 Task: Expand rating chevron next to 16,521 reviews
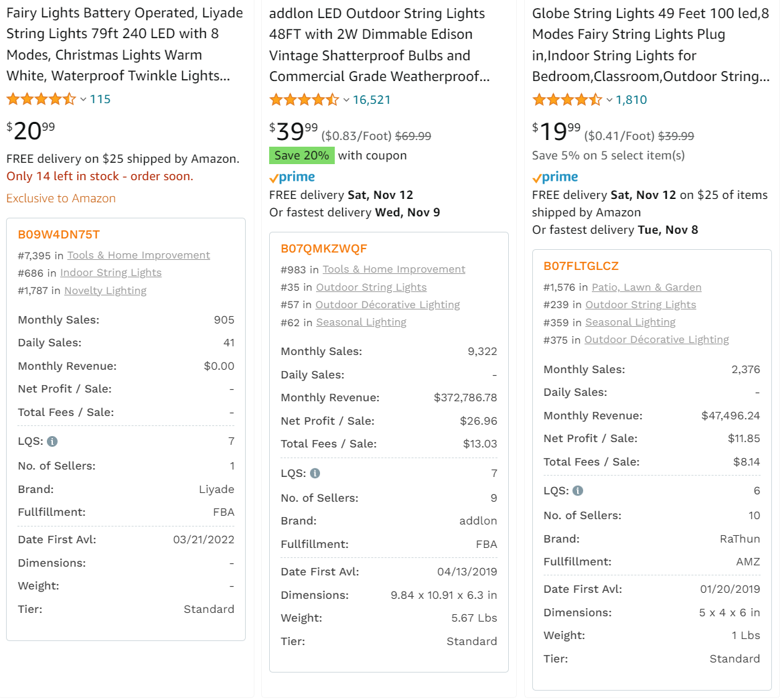coord(346,100)
